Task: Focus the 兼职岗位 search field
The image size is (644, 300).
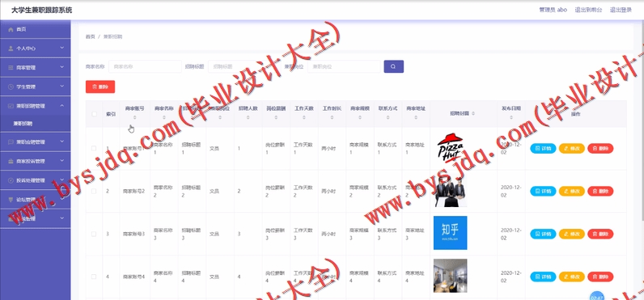Action: click(344, 66)
